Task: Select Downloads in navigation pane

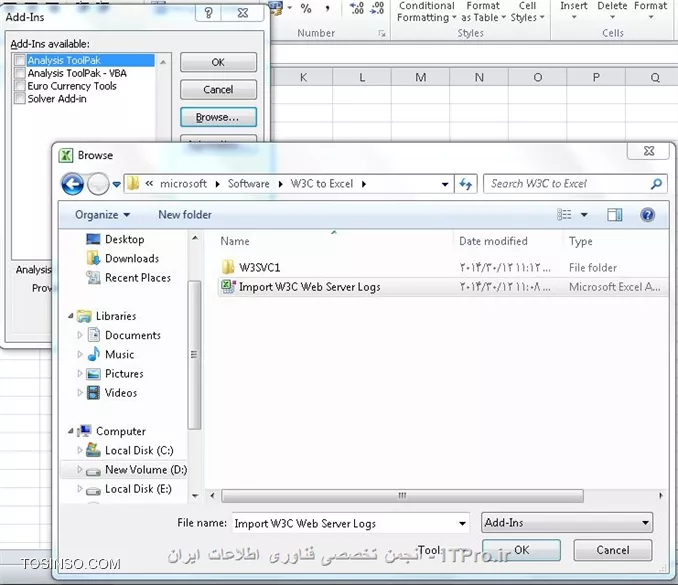Action: [x=131, y=259]
